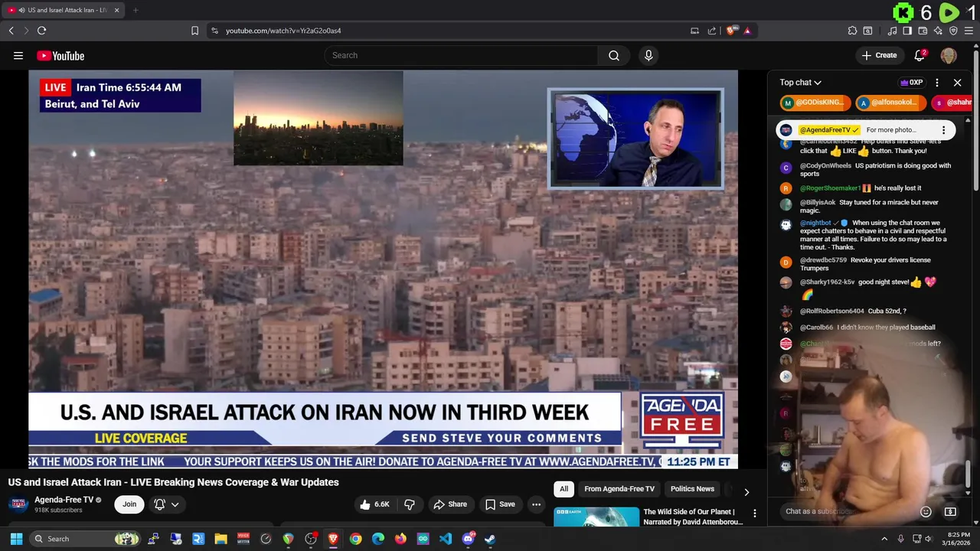Click @RogerShoemaker1 username in chat
The image size is (980, 551).
pos(830,188)
